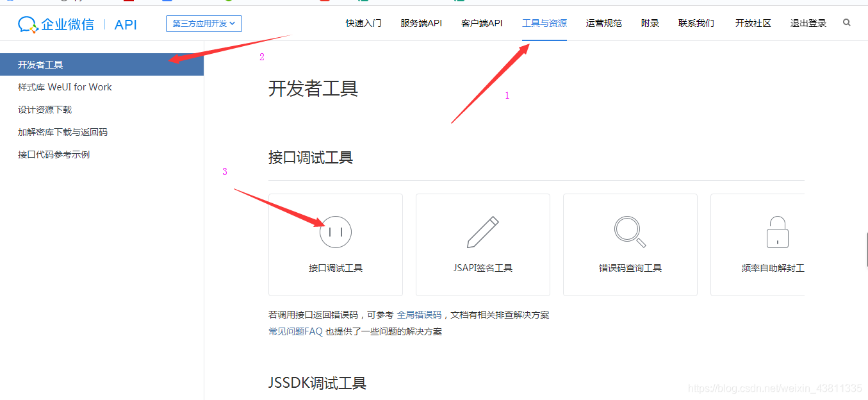Open the JSAPI签名工具 pencil icon
The width and height of the screenshot is (868, 400).
(x=482, y=232)
